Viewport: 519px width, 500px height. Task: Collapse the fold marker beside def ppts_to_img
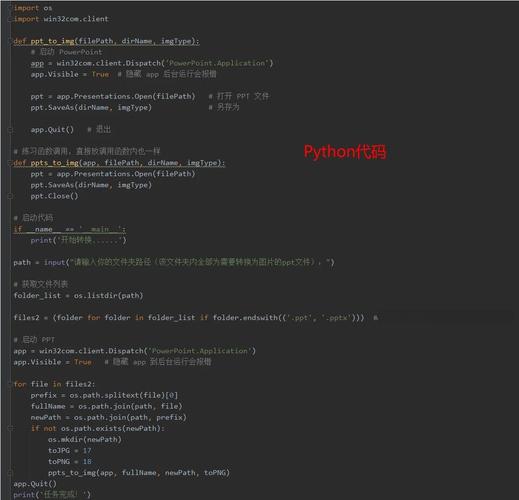coord(10,163)
